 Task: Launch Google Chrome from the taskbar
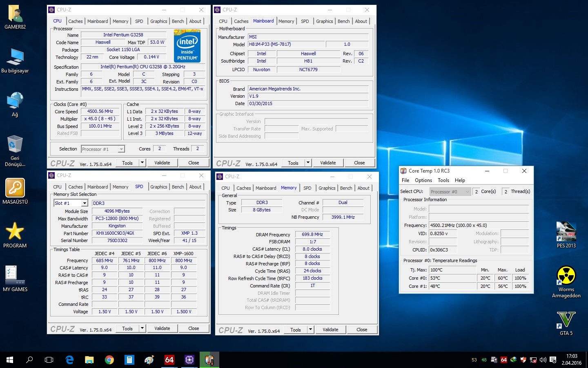coord(109,360)
